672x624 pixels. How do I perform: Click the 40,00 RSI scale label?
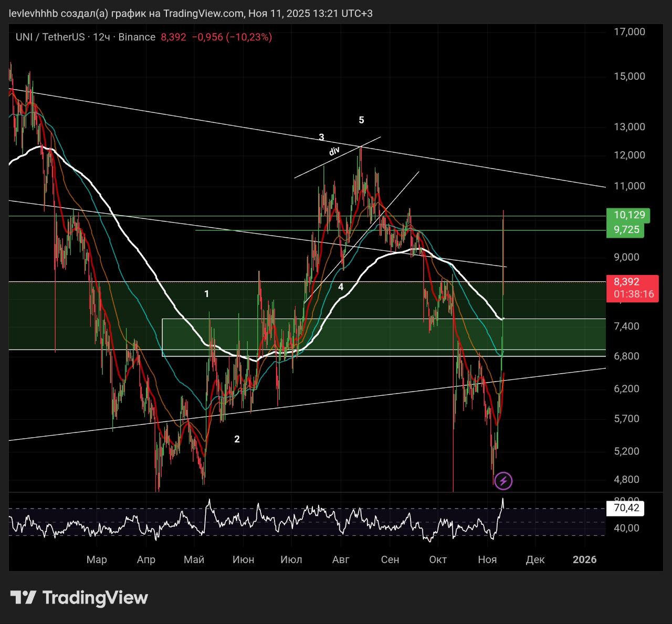(x=626, y=528)
